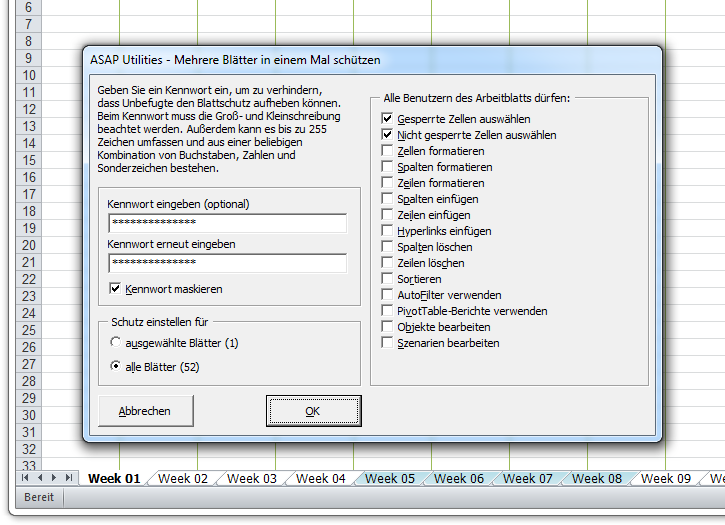This screenshot has height=525, width=725.
Task: Switch to the Week 02 sheet tab
Action: tap(183, 478)
